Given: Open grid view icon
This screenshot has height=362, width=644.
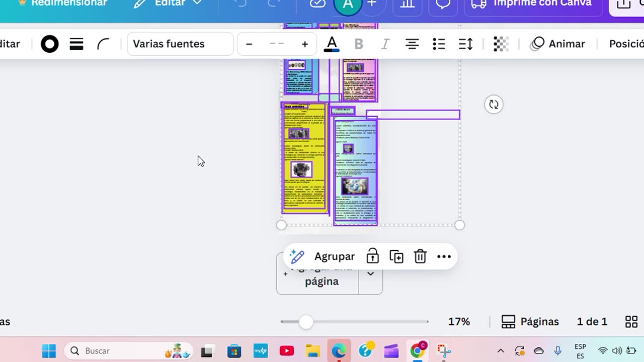Looking at the screenshot, I should pos(631,321).
